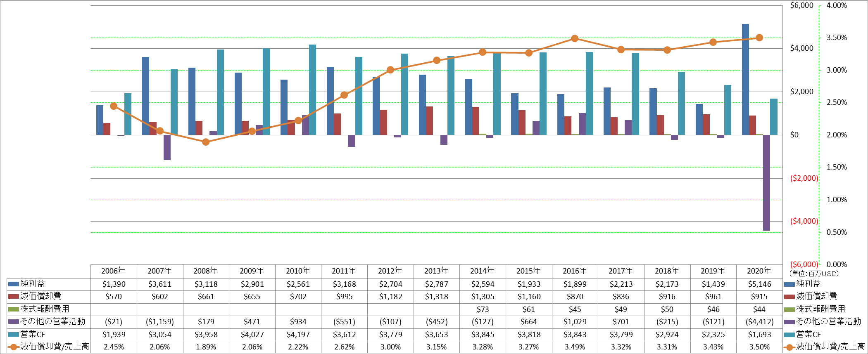Select the red ($2,000) axis label

click(x=804, y=178)
